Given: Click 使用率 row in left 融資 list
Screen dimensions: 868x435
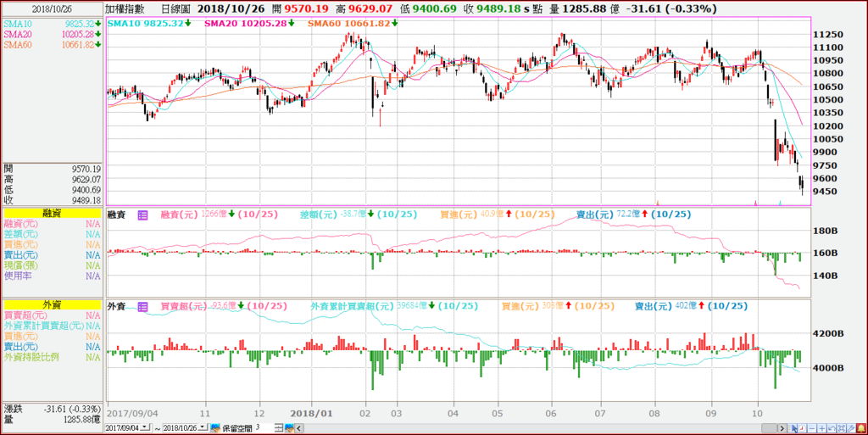Looking at the screenshot, I should pos(52,276).
